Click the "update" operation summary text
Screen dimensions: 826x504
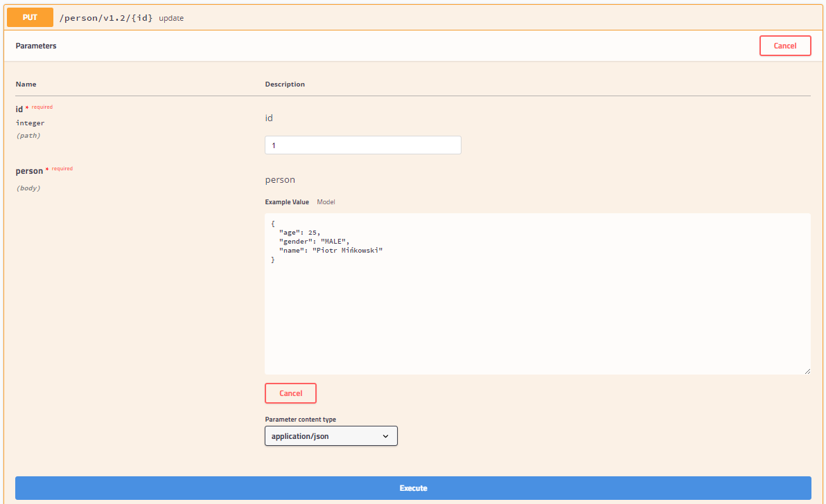(x=171, y=18)
